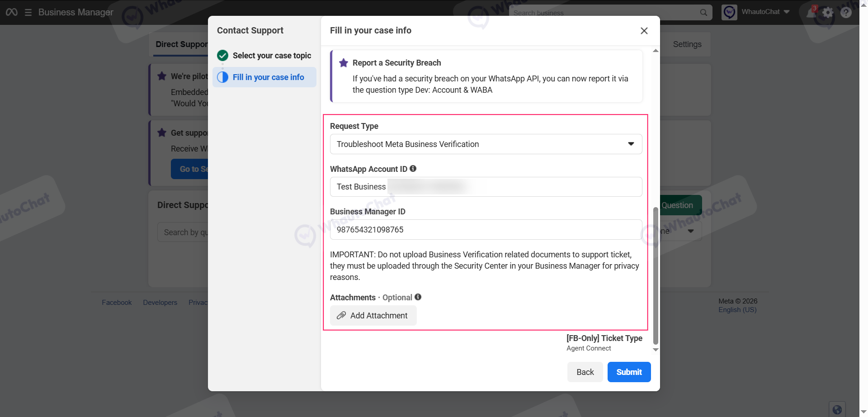Click the green checkmark beside Select your case topic
Image resolution: width=868 pixels, height=417 pixels.
coord(222,56)
